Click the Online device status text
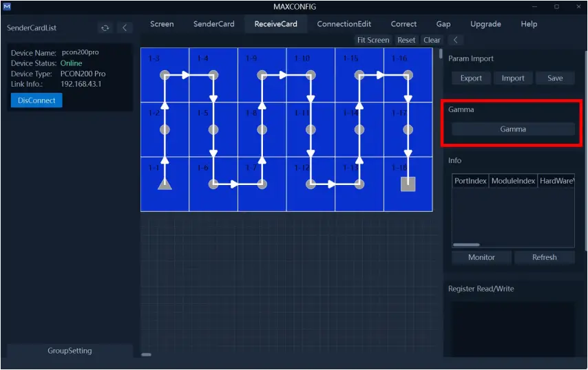The height and width of the screenshot is (370, 588). (71, 63)
